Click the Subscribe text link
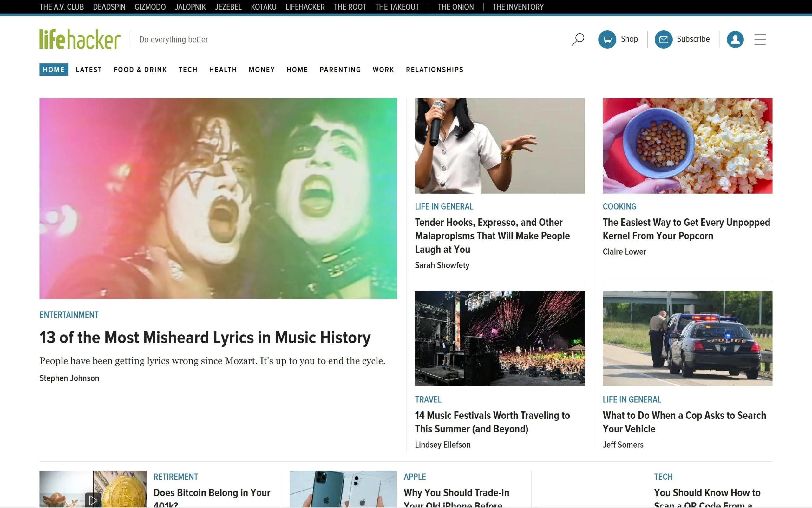This screenshot has height=508, width=812. (x=693, y=39)
